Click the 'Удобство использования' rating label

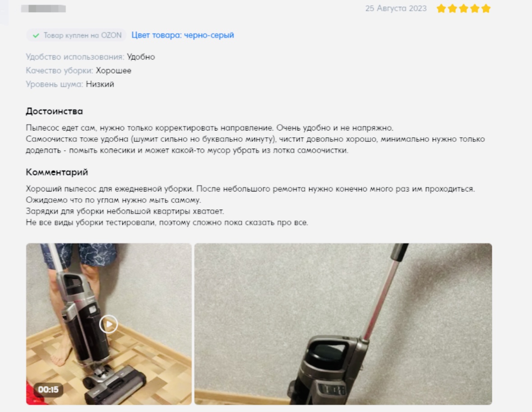[x=75, y=57]
